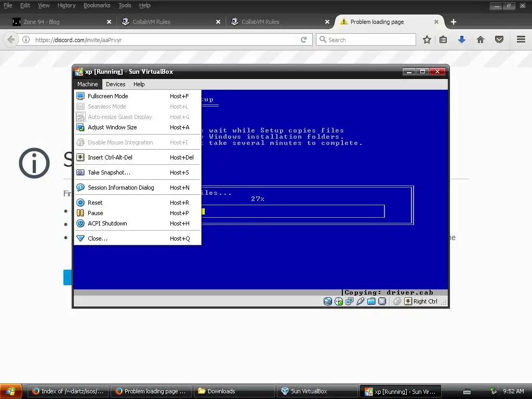The height and width of the screenshot is (399, 532).
Task: Click USB devices status bar icon
Action: 361,301
